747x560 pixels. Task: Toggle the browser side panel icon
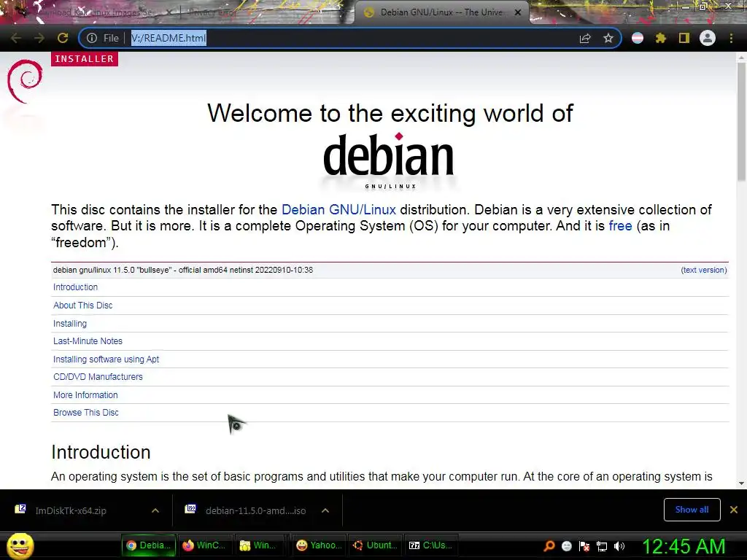[684, 38]
